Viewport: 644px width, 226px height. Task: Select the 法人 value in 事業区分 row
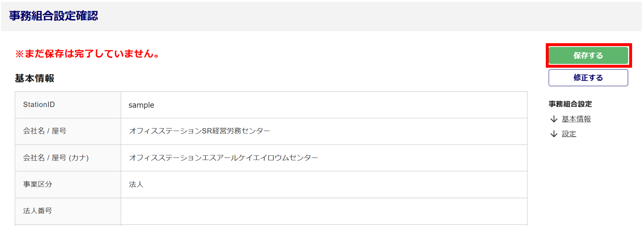(136, 184)
